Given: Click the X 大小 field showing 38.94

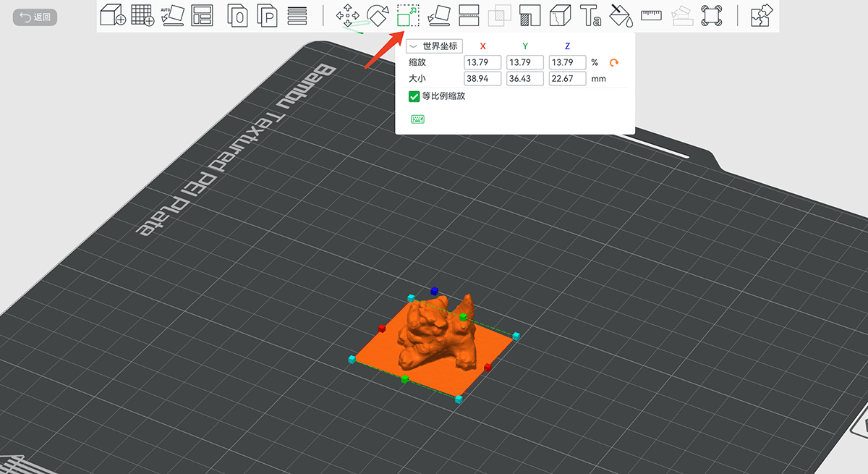Looking at the screenshot, I should pos(482,79).
